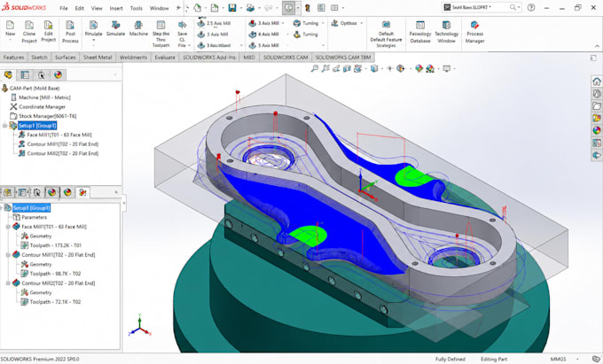Switch to the Sheet Metal ribbon tab
Screen dimensions: 603x364
click(x=98, y=58)
